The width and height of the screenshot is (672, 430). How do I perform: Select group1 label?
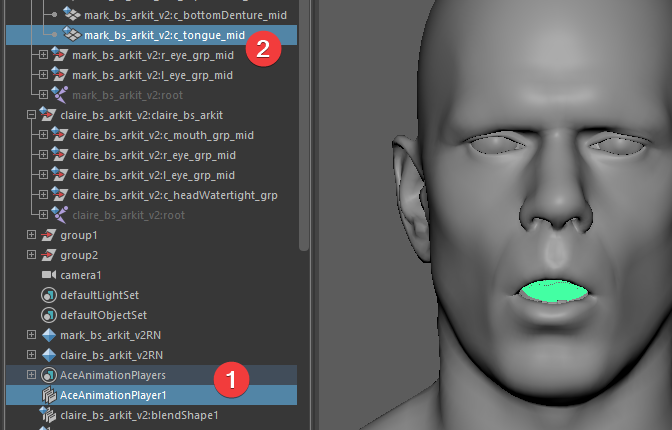[79, 235]
